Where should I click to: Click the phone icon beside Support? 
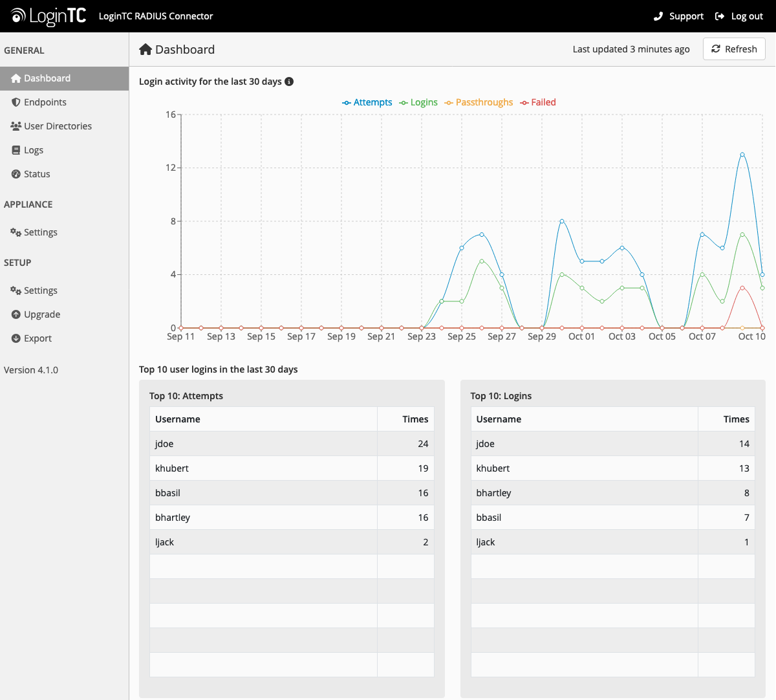[x=659, y=16]
